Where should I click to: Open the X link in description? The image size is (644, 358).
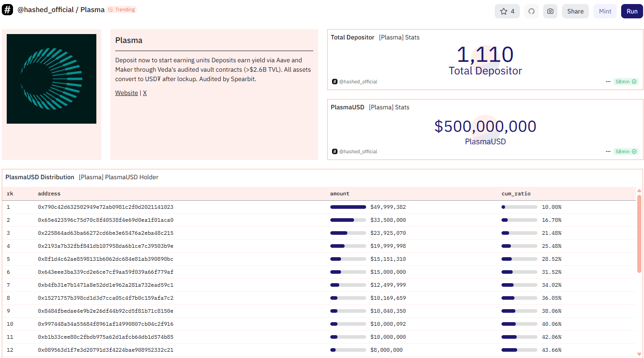pos(145,93)
